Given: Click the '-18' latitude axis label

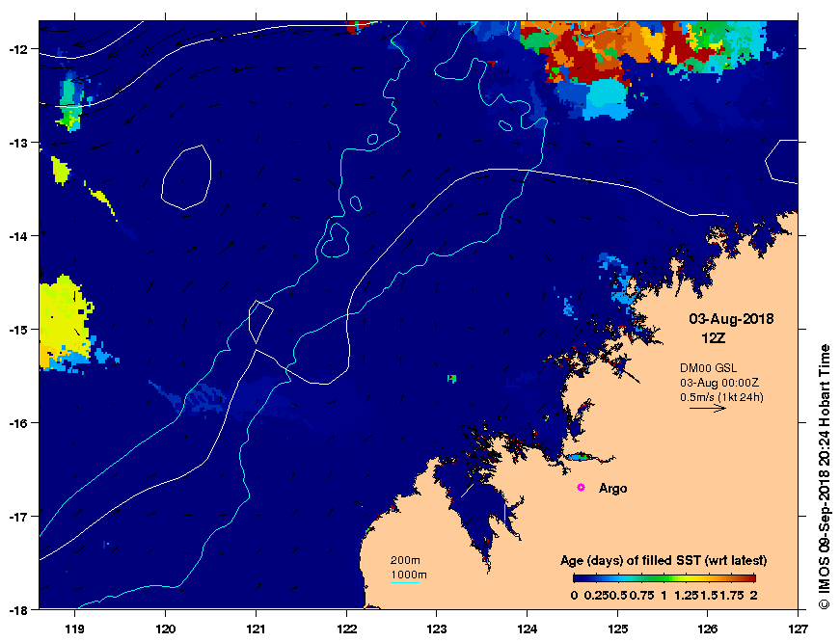Looking at the screenshot, I should 19,610.
